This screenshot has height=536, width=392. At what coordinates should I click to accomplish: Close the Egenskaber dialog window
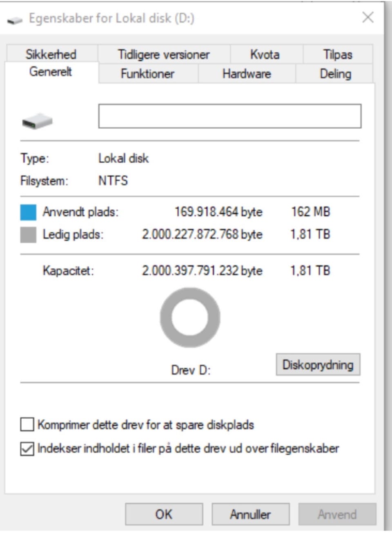pyautogui.click(x=368, y=17)
